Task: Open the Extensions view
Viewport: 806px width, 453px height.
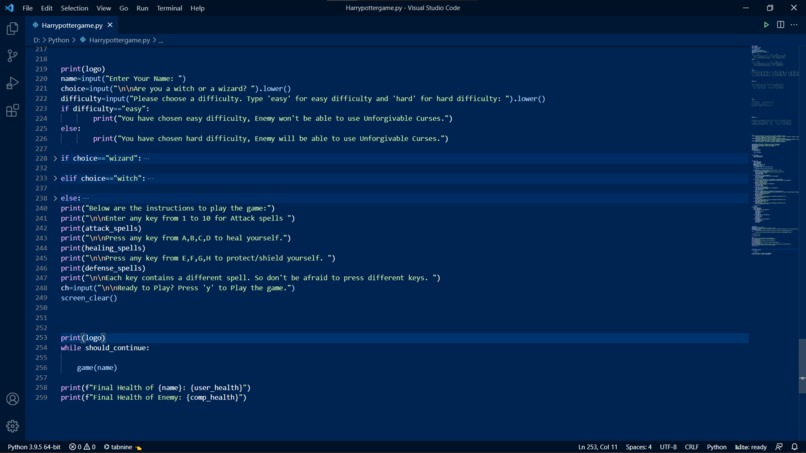Action: 12,111
